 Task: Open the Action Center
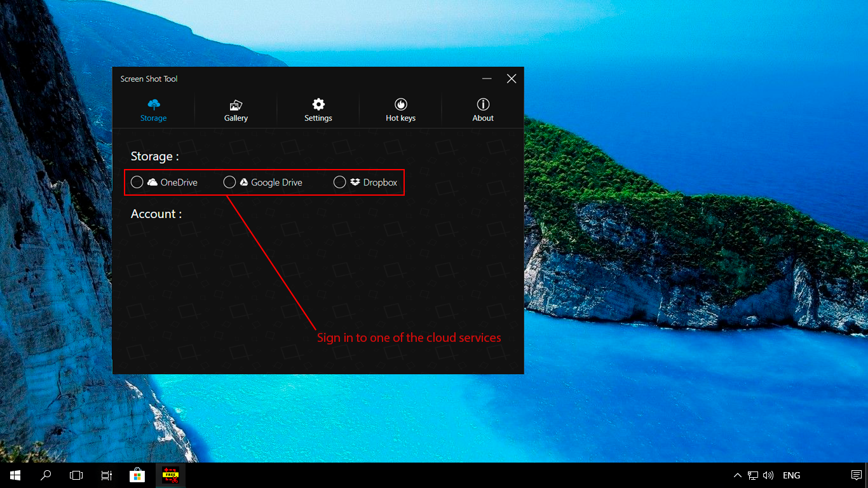[855, 475]
